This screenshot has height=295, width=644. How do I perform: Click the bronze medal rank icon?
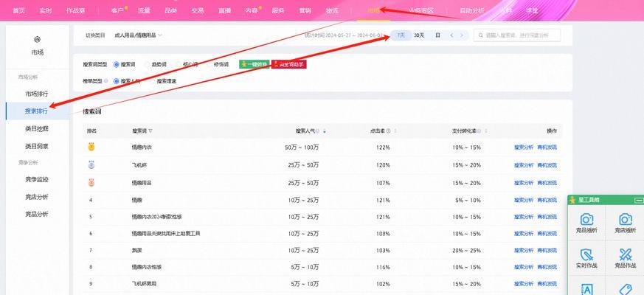[x=91, y=182]
